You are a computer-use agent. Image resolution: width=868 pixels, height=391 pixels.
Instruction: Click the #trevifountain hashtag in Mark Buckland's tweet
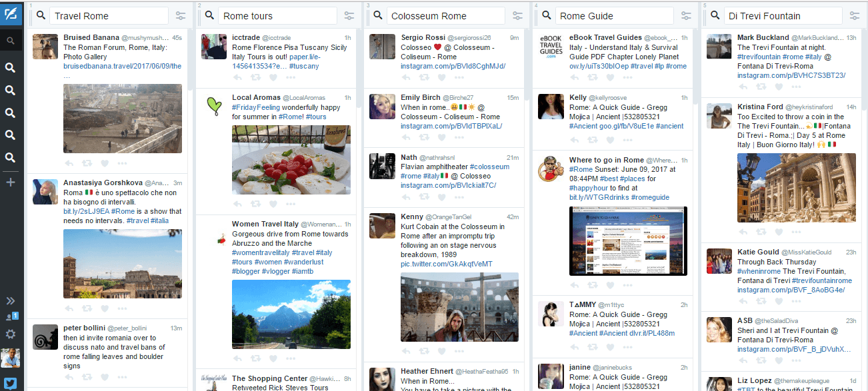pos(759,57)
